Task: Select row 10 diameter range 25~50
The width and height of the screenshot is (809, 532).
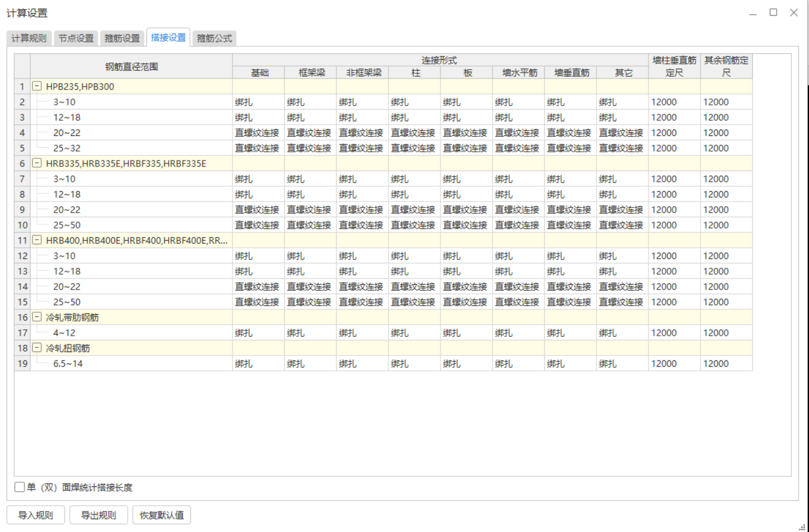Action: tap(131, 225)
